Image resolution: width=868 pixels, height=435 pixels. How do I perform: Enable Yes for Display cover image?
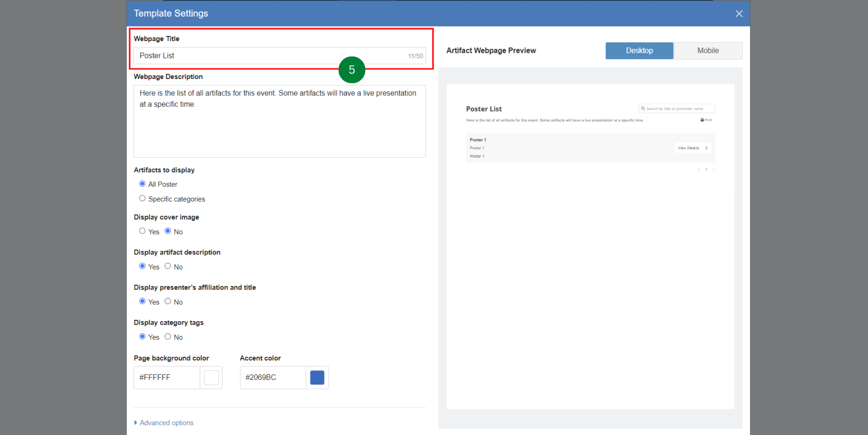(142, 231)
